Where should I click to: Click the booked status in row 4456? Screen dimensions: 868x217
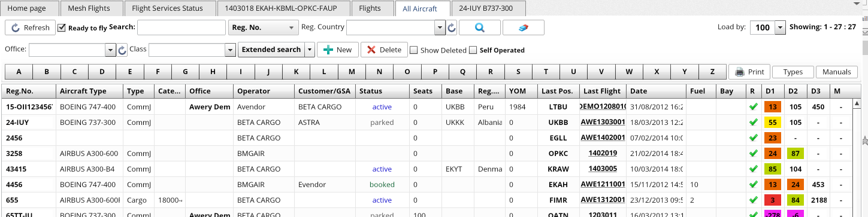382,184
